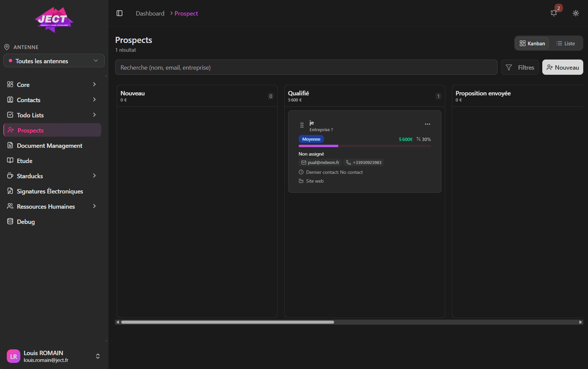This screenshot has width=588, height=369.
Task: Click the Nouveau prospect button
Action: 562,67
